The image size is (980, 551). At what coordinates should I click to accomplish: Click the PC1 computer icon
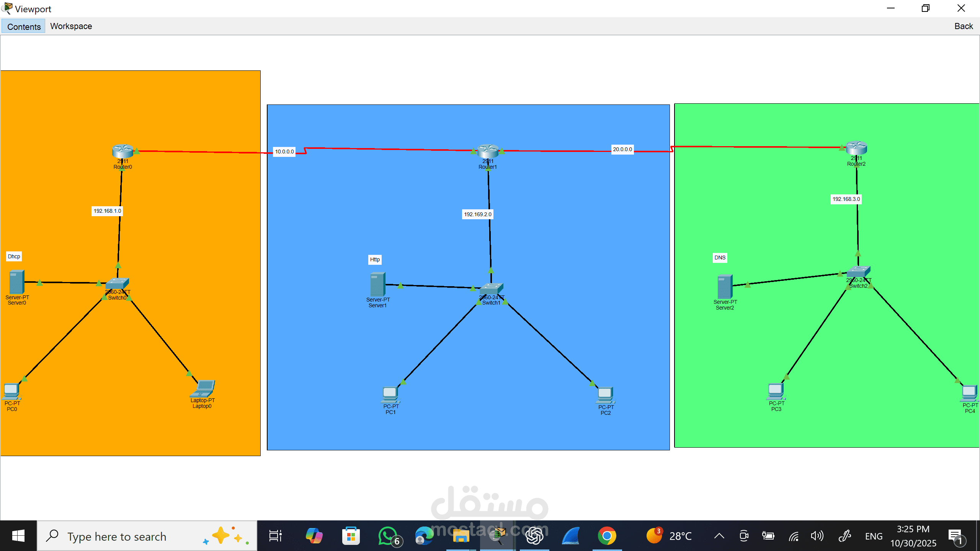(390, 395)
